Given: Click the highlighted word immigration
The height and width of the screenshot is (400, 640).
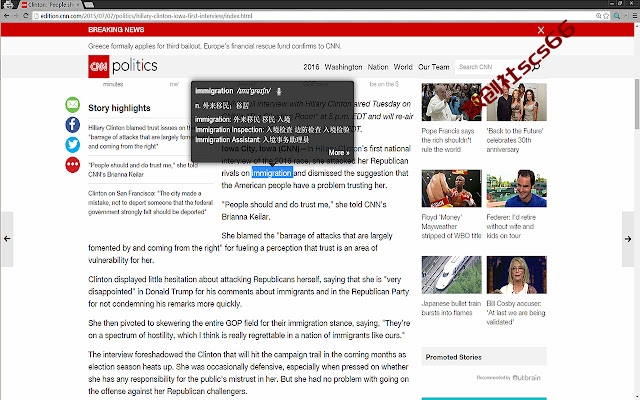Looking at the screenshot, I should (272, 173).
